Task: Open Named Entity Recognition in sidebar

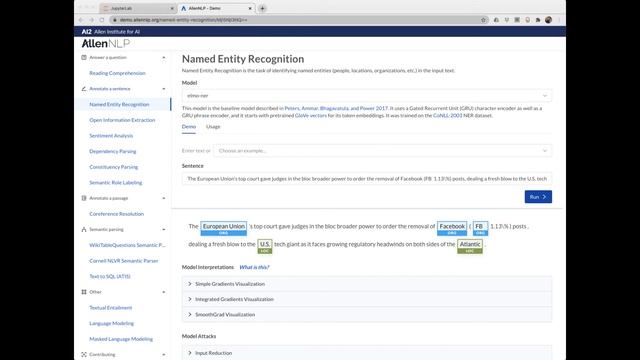Action: [x=119, y=104]
